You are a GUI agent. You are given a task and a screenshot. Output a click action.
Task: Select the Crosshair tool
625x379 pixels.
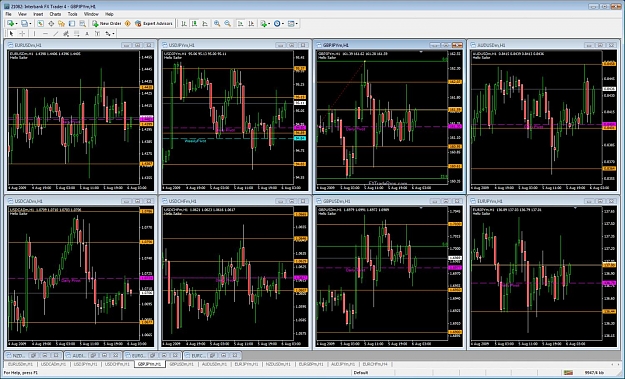coord(22,33)
